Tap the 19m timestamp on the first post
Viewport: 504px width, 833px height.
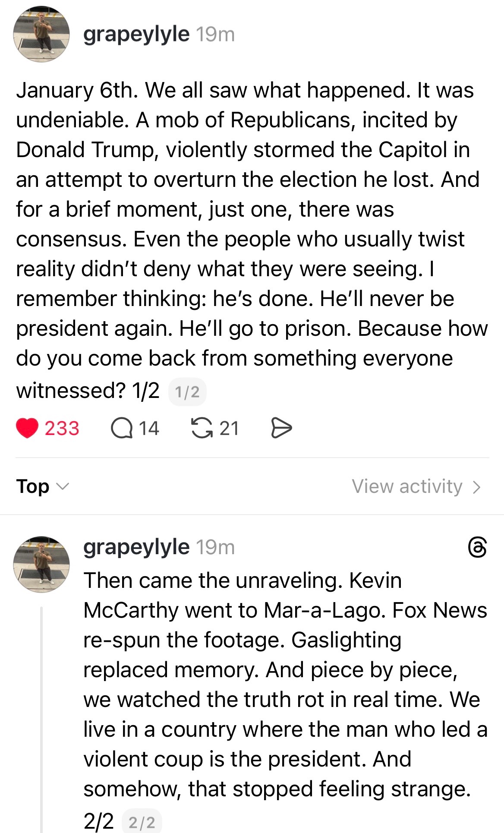(215, 35)
